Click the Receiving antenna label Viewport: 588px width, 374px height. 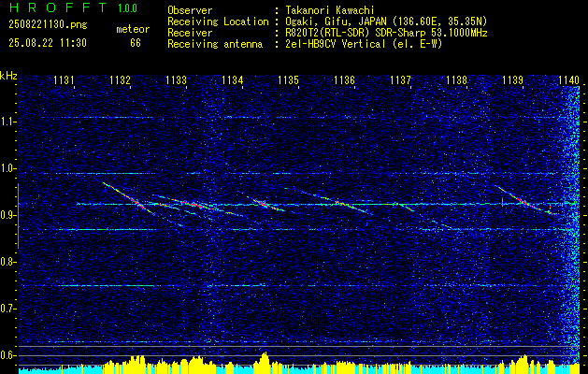click(x=215, y=44)
